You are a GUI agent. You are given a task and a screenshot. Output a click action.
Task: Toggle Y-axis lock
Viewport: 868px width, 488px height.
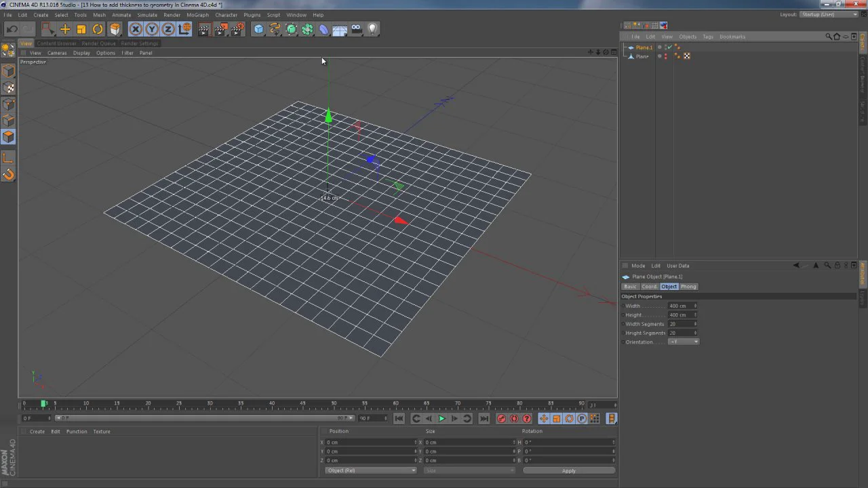tap(152, 29)
